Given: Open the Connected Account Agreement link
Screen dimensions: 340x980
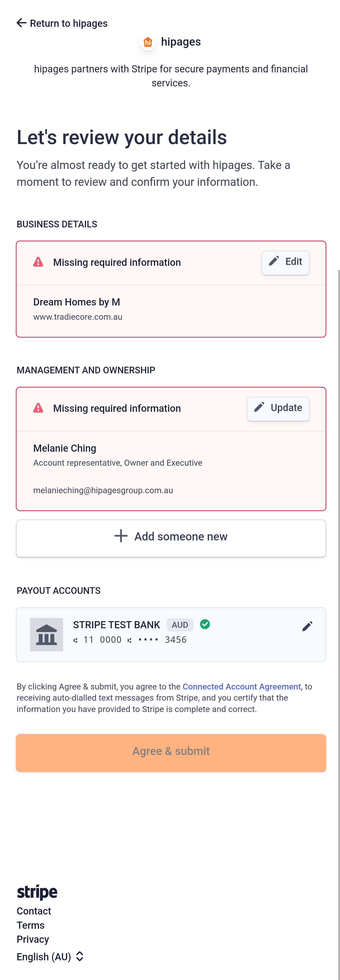Looking at the screenshot, I should click(x=242, y=686).
